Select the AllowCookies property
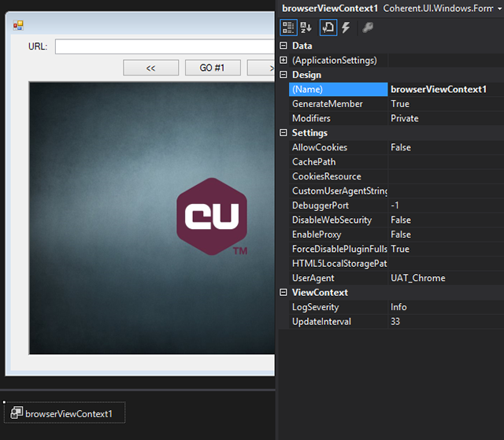The width and height of the screenshot is (504, 440). (338, 147)
